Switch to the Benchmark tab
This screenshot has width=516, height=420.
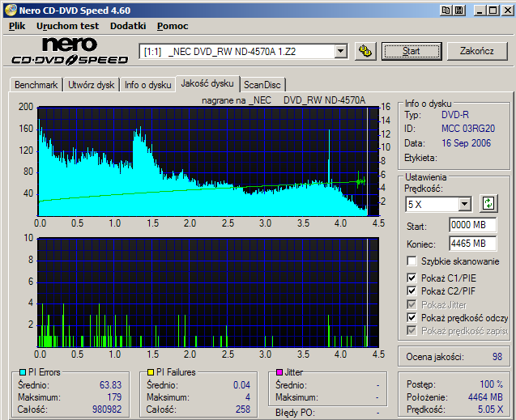pos(36,85)
